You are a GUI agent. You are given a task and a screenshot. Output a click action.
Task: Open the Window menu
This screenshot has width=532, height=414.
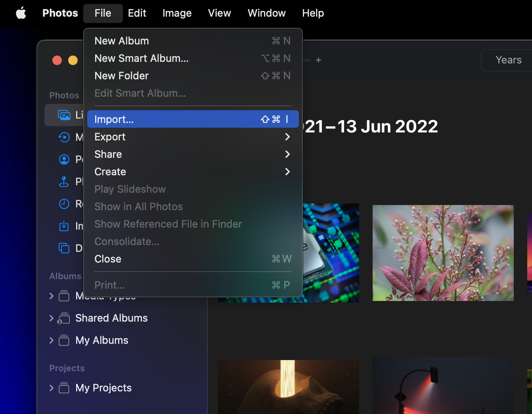[x=267, y=13]
